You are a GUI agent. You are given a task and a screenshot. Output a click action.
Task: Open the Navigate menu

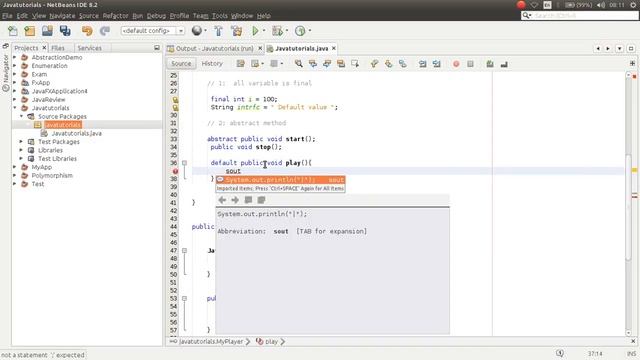point(62,16)
